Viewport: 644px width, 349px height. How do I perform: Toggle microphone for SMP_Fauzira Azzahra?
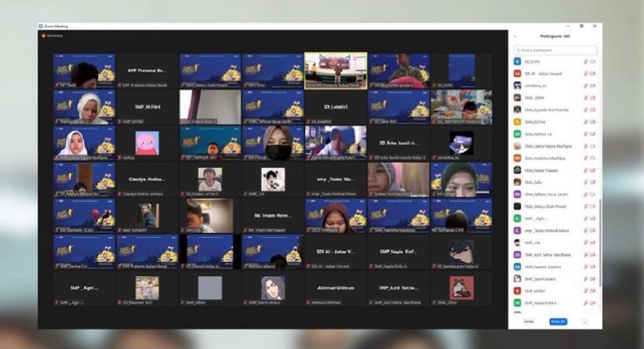(586, 267)
